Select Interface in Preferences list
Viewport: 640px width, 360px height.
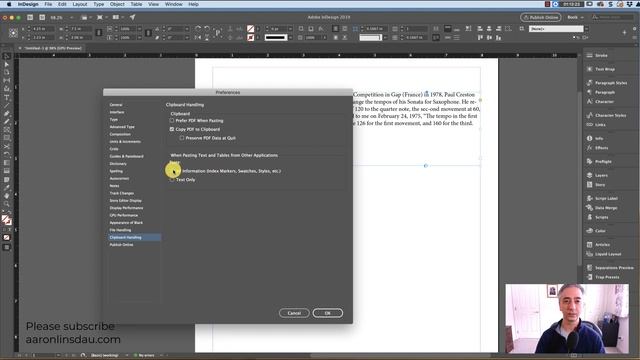pyautogui.click(x=117, y=112)
